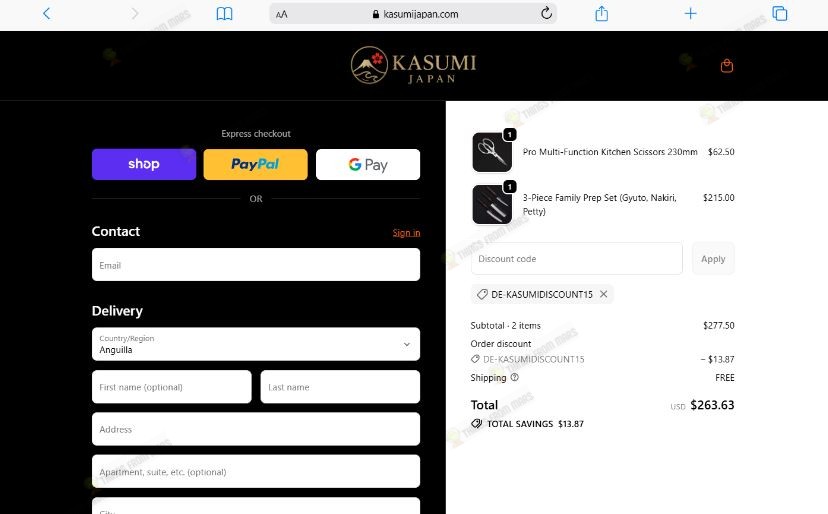This screenshot has height=514, width=828.
Task: Click the Address field
Action: 256,429
